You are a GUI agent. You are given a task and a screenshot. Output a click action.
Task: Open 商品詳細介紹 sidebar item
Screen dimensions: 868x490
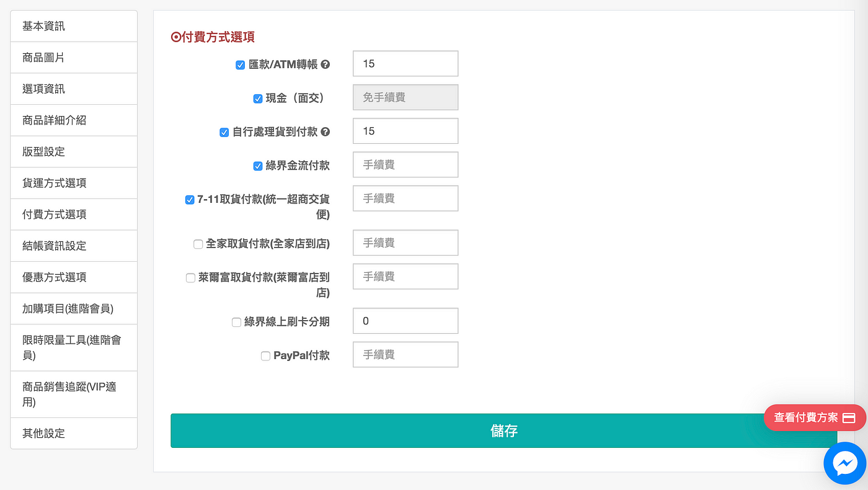(74, 120)
